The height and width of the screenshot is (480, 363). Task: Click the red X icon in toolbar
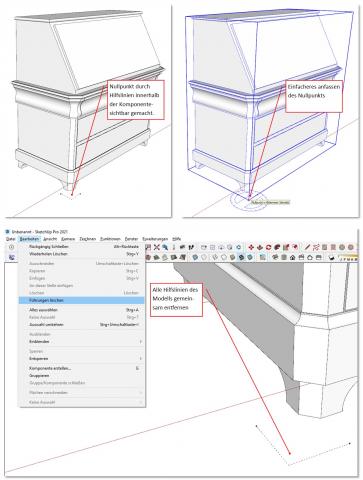tap(157, 247)
